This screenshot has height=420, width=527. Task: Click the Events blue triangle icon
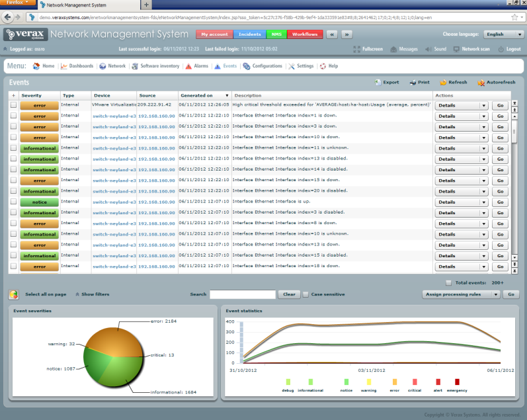[x=218, y=66]
